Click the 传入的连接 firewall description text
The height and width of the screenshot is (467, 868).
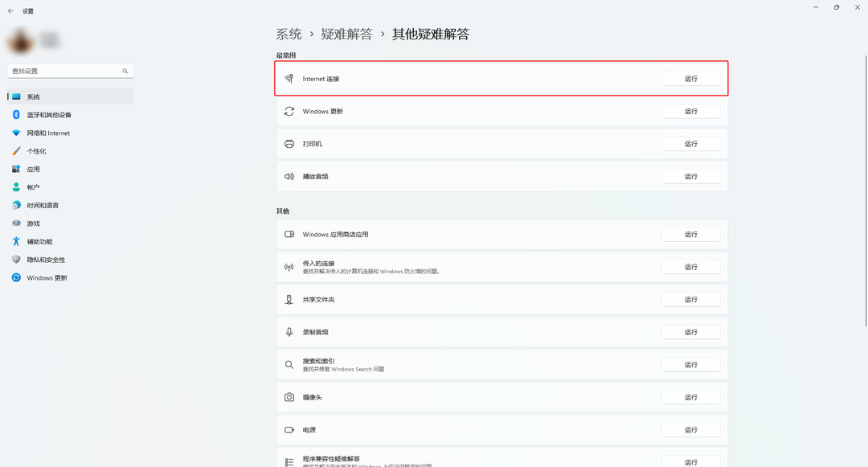(x=371, y=272)
